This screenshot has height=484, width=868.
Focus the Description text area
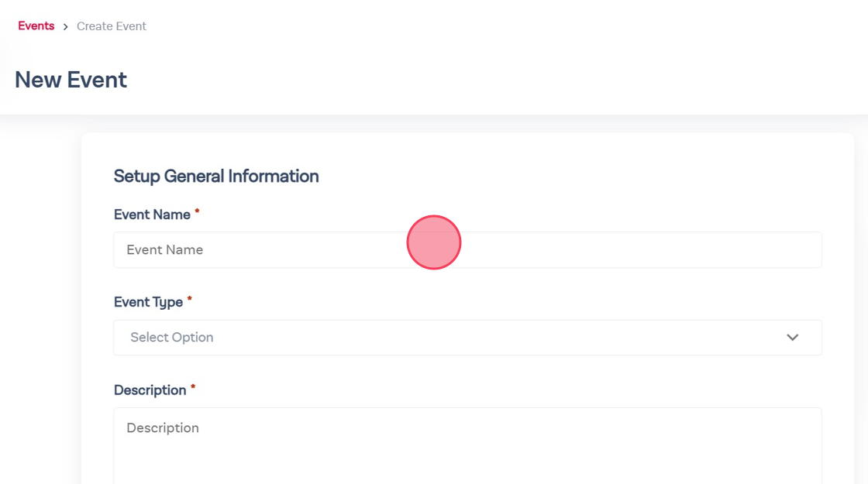[467, 449]
